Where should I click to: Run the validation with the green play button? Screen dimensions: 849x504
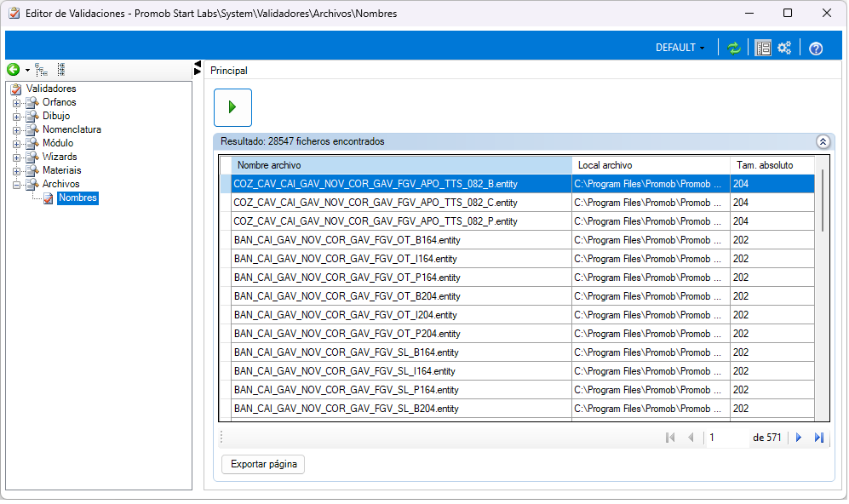[232, 107]
